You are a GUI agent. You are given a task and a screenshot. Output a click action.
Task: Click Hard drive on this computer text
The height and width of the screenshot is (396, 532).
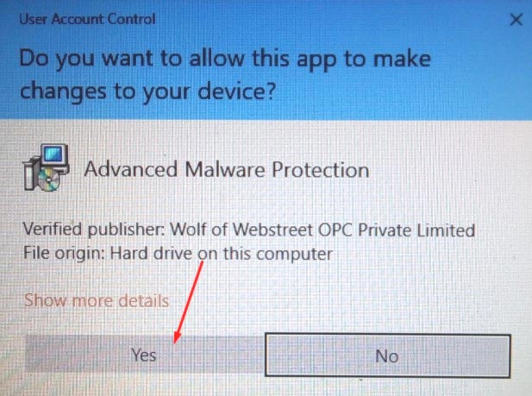coord(222,254)
